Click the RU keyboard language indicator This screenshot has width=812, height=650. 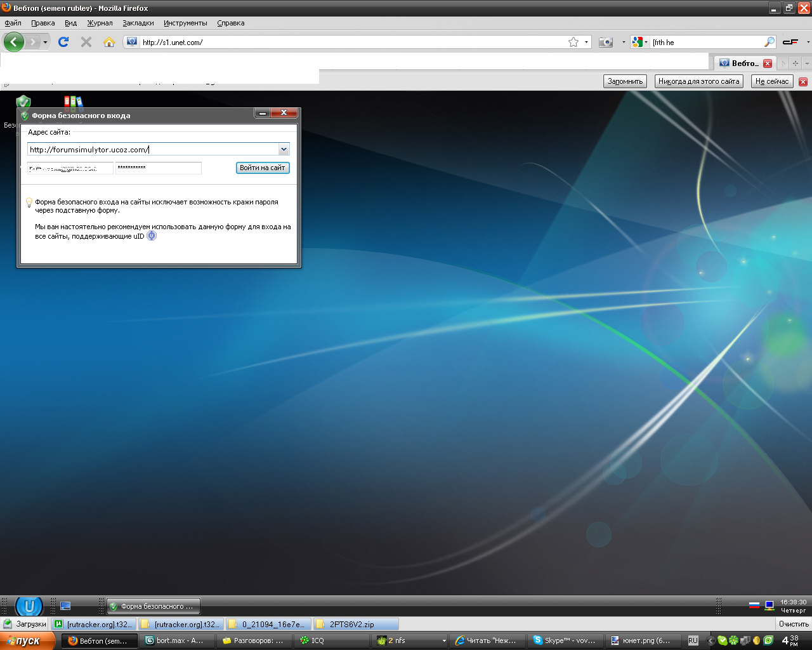coord(693,641)
